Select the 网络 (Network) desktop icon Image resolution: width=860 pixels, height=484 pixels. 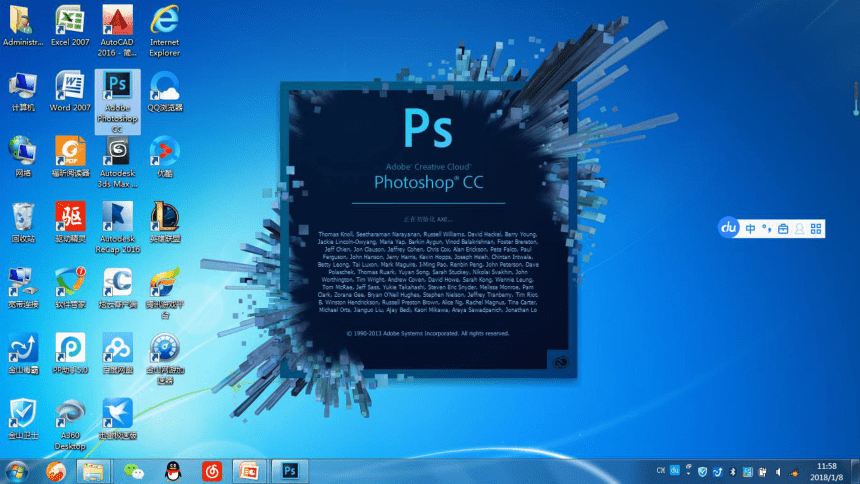coord(22,157)
